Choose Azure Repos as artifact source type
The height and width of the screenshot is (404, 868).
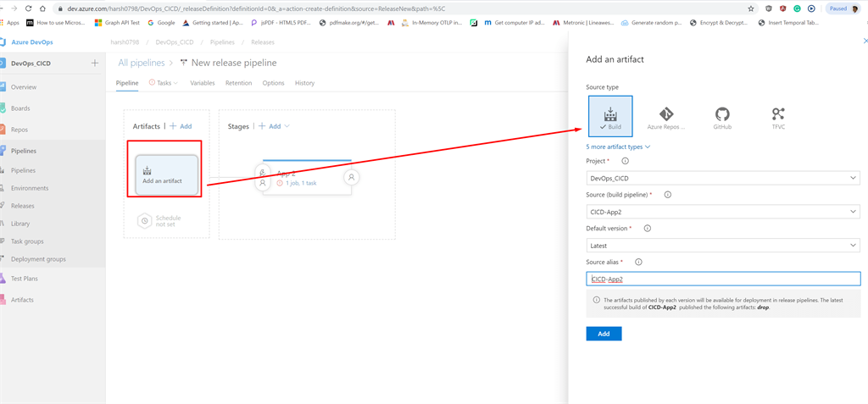[666, 119]
